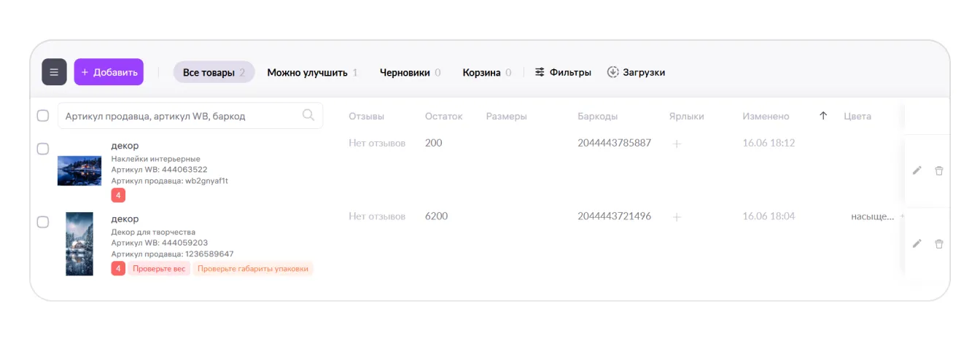The image size is (980, 341).
Task: Click the search magnifier icon
Action: tap(308, 115)
